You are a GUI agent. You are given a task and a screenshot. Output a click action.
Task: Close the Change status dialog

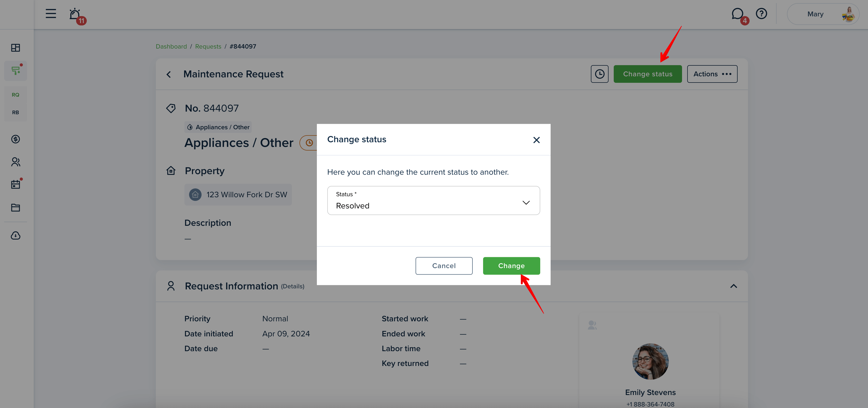(x=536, y=140)
